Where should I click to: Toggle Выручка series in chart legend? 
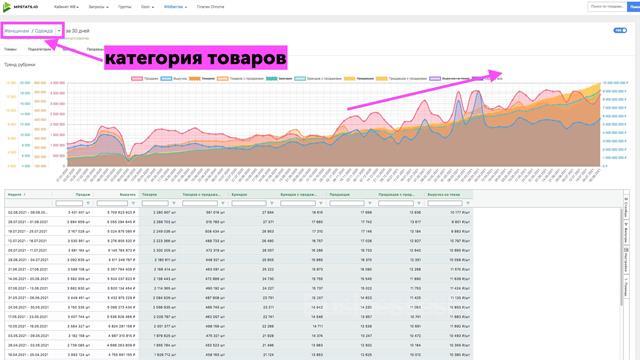(174, 78)
